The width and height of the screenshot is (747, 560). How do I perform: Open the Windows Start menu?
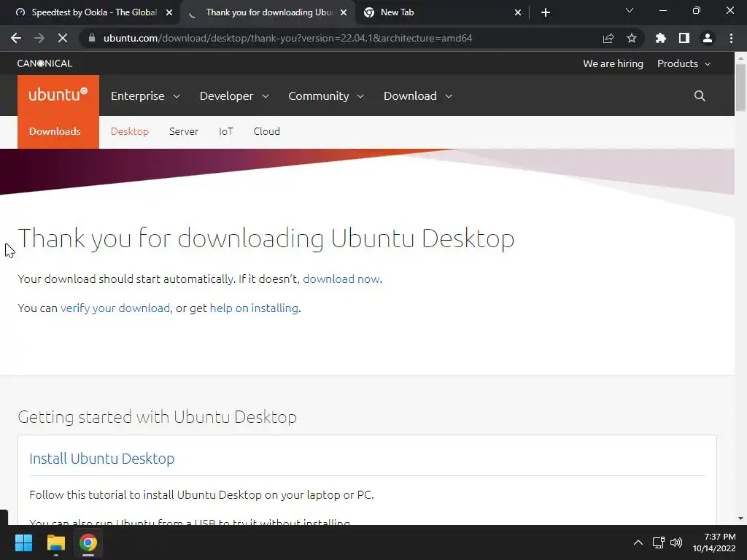coord(23,542)
